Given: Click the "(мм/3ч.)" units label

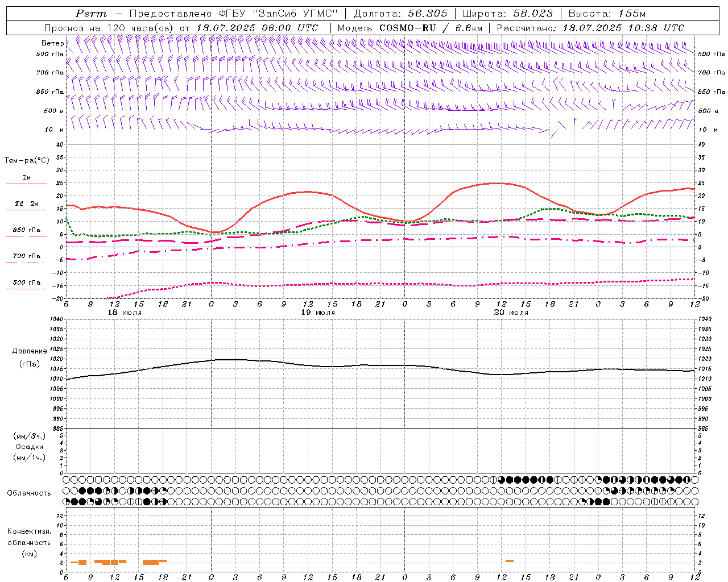Looking at the screenshot, I should pos(29,436).
